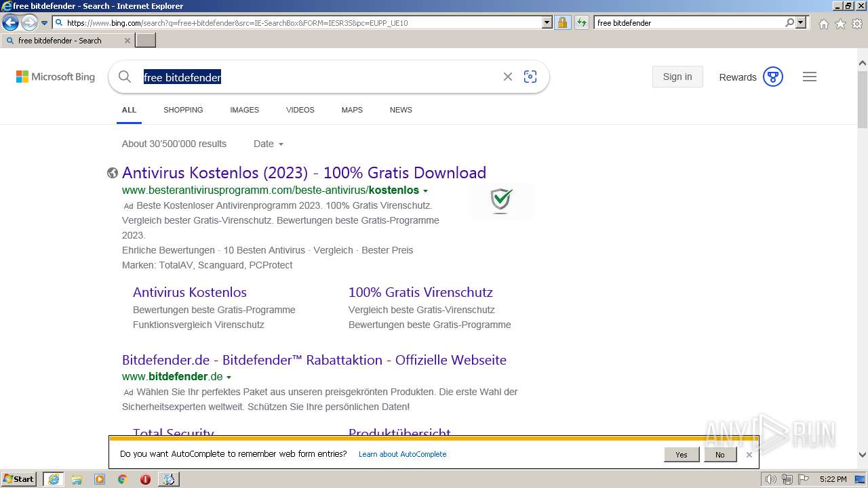Click the network tray icon
The width and height of the screenshot is (868, 488).
click(x=787, y=479)
